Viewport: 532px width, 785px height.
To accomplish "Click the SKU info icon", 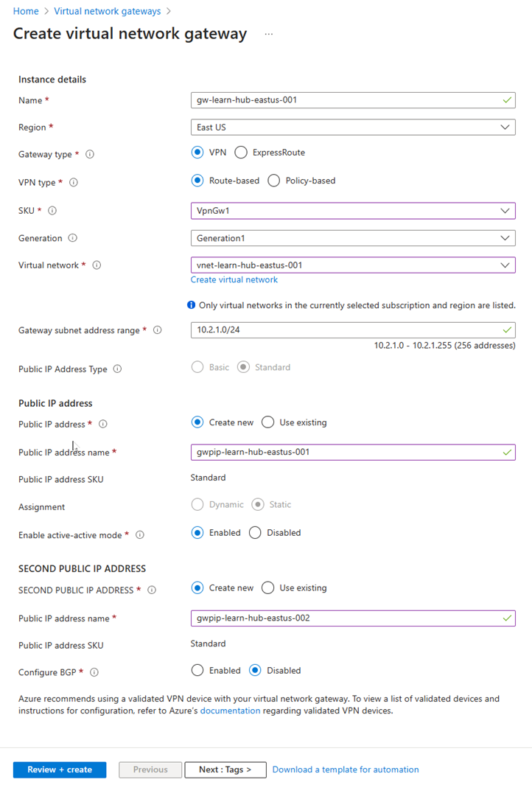I will pos(52,211).
